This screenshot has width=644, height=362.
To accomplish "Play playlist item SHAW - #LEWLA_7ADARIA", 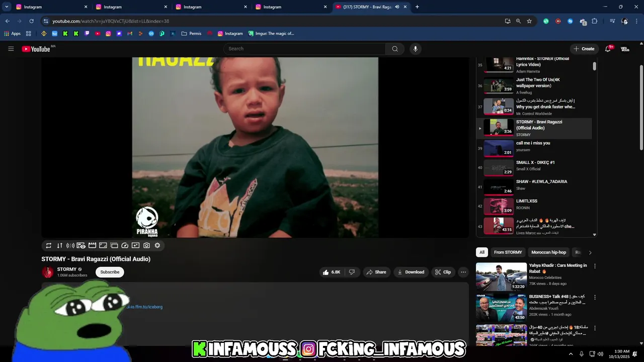I will [x=534, y=186].
